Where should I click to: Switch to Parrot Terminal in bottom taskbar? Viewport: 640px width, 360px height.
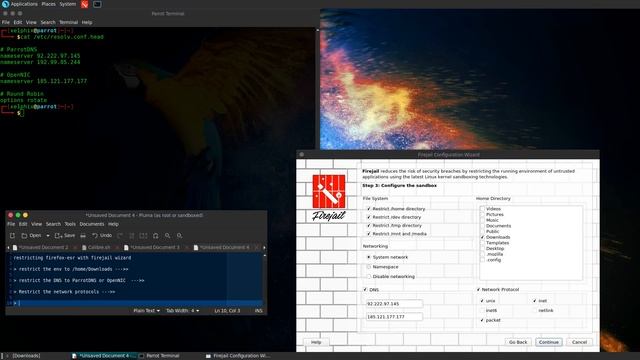point(162,356)
